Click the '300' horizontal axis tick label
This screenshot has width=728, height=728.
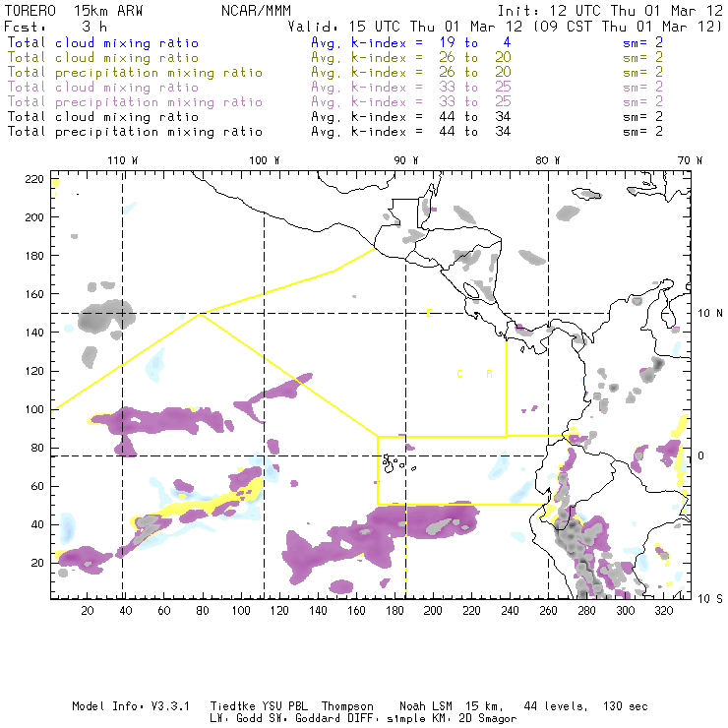point(625,611)
